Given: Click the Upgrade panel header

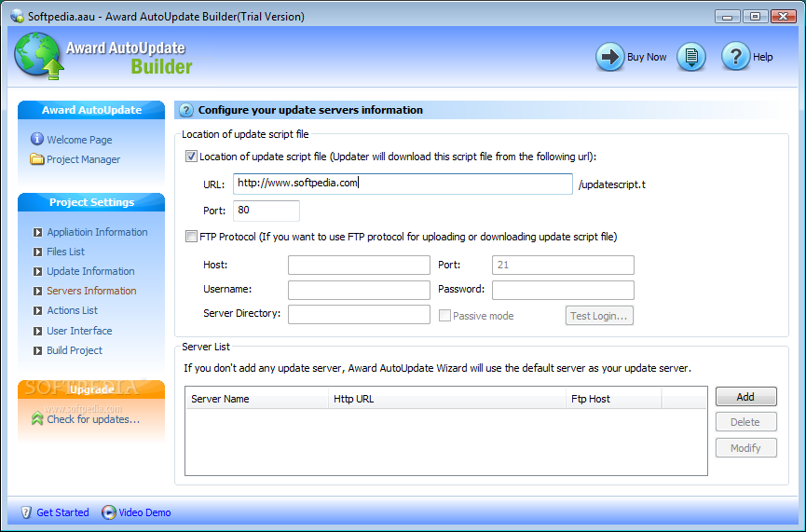Looking at the screenshot, I should (x=91, y=389).
